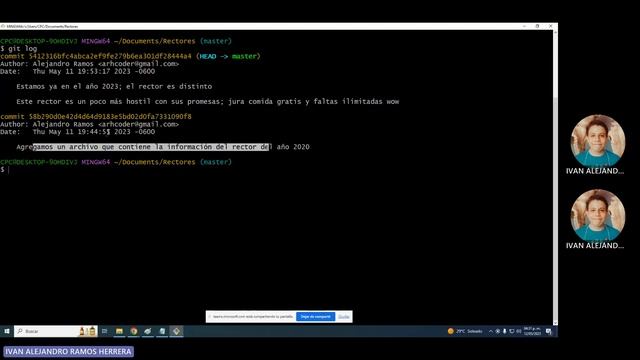
Task: Select the upper IVAN ALEJAND... participant avatar
Action: click(x=598, y=141)
